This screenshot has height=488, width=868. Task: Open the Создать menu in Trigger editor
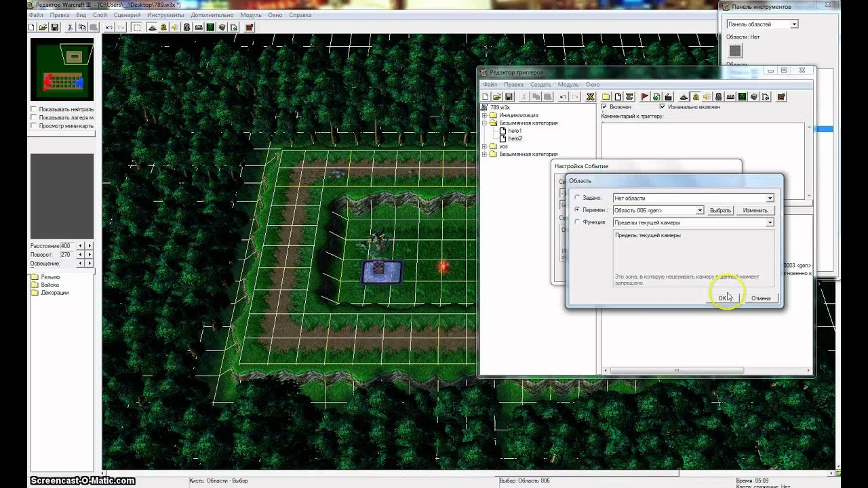pos(540,85)
